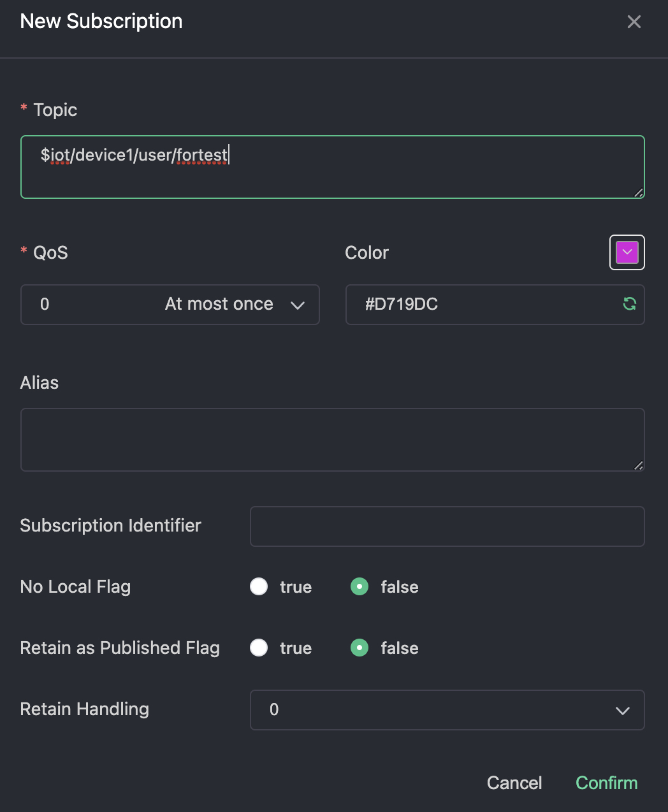Expand the Retain Handling dropdown

[x=446, y=710]
